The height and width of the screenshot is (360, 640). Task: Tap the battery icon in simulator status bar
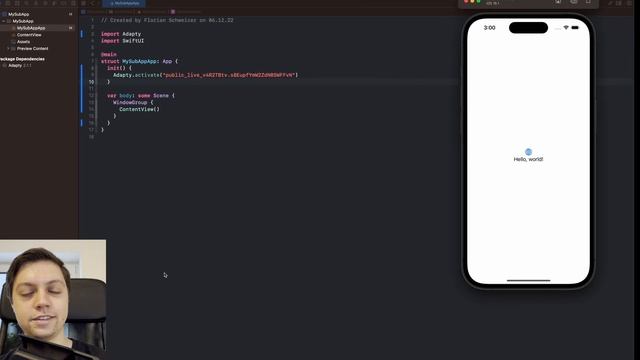575,28
